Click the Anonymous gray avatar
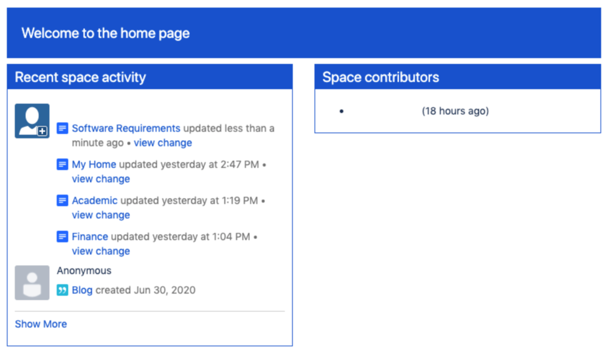Viewport: 608px width, 364px height. pos(32,283)
